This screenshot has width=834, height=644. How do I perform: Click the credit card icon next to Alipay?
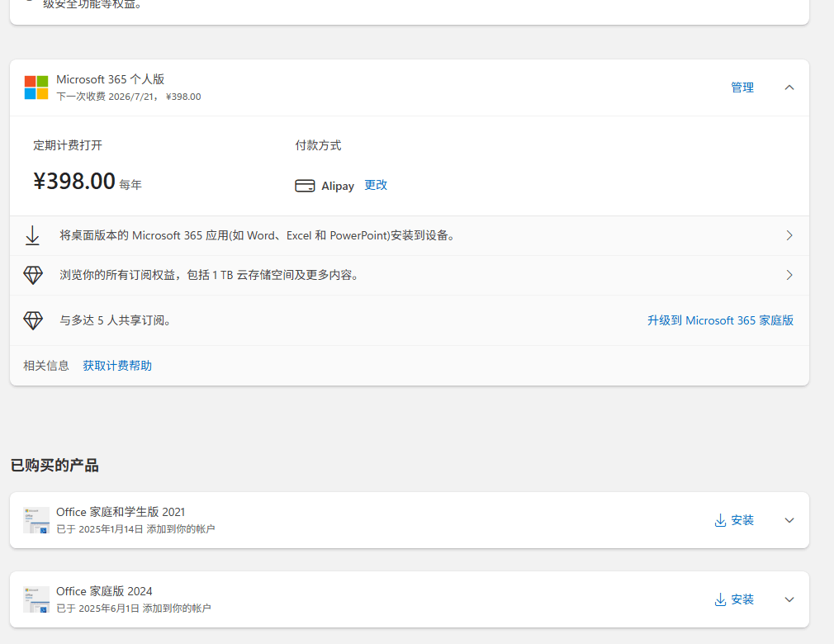(x=305, y=186)
